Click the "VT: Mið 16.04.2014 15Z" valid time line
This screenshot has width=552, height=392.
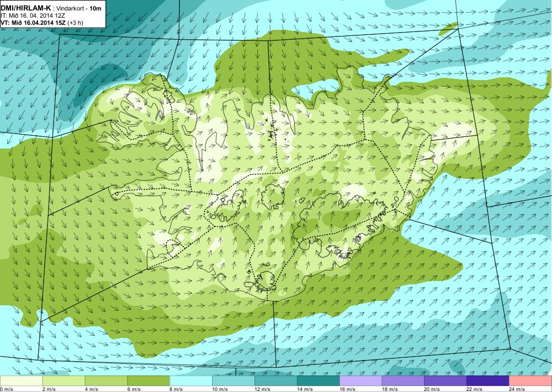[x=33, y=23]
